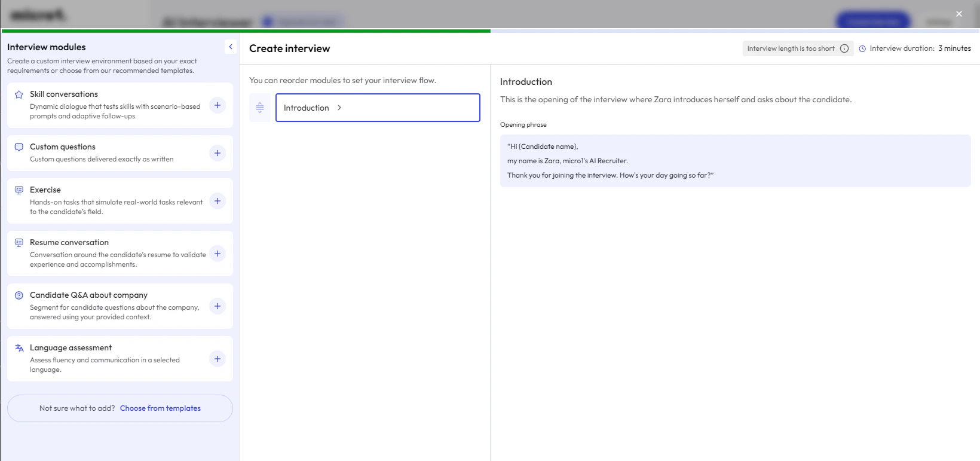Click 'my name is Zara' line
Viewport: 980px width, 461px height.
[568, 161]
